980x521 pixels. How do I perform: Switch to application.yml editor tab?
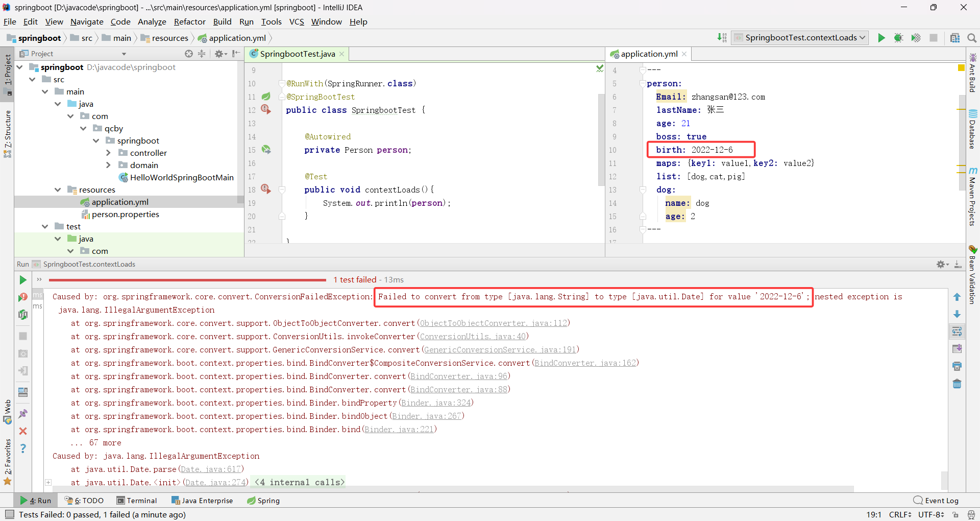tap(649, 54)
